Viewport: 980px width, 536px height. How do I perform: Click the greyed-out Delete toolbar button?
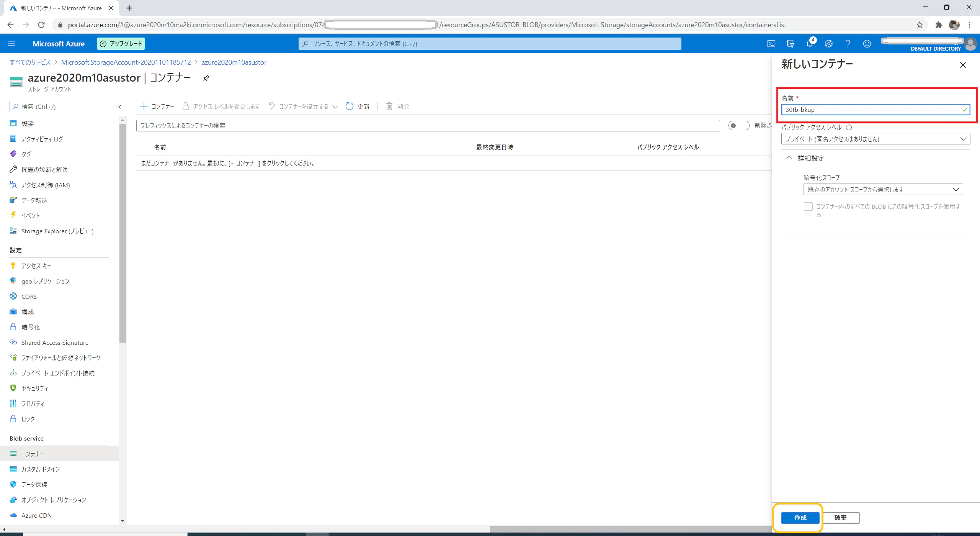click(397, 106)
